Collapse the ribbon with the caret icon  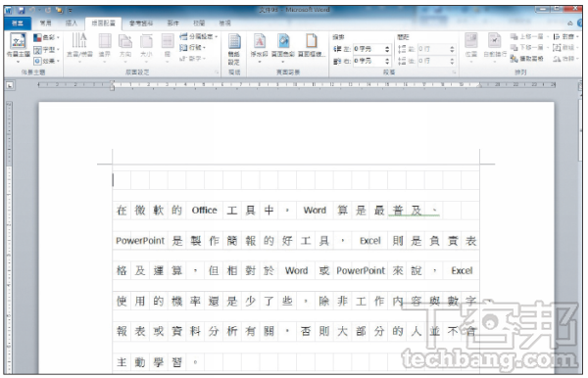click(x=570, y=24)
